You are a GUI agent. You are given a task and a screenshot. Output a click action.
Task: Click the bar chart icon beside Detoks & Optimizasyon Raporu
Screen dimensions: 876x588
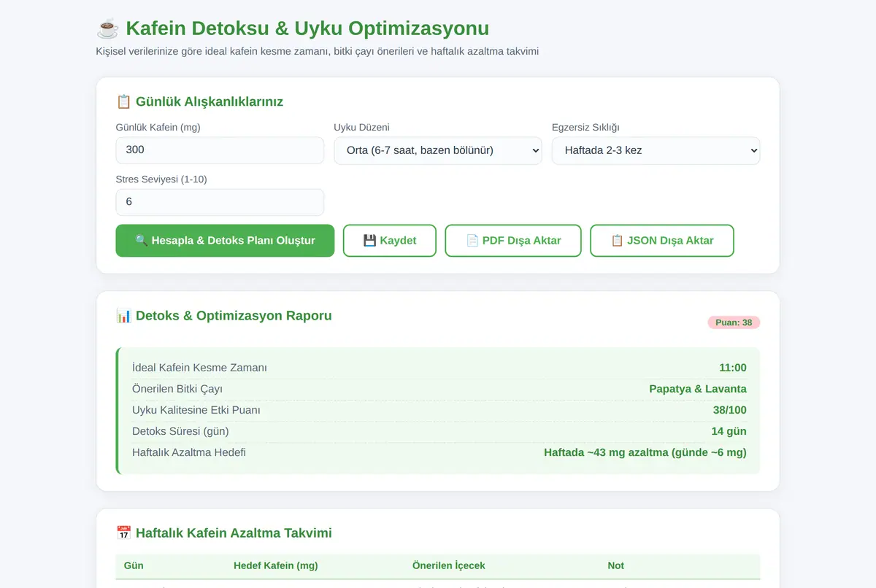tap(123, 316)
